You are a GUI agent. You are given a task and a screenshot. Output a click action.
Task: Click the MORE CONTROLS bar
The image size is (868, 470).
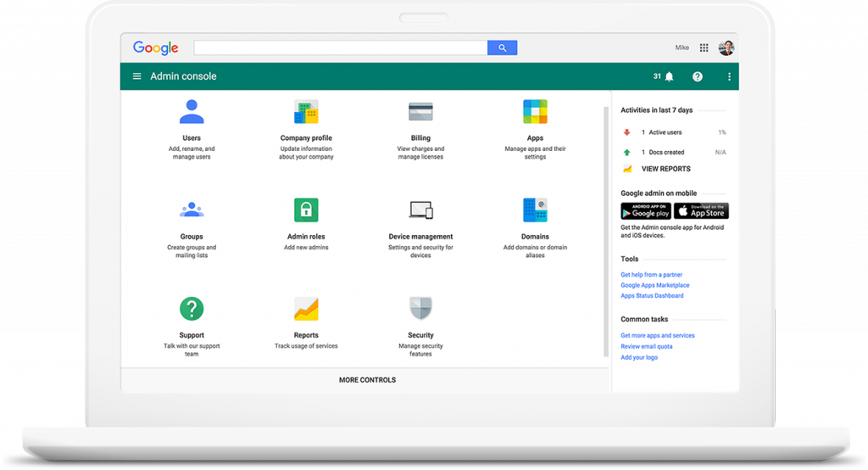(x=365, y=380)
